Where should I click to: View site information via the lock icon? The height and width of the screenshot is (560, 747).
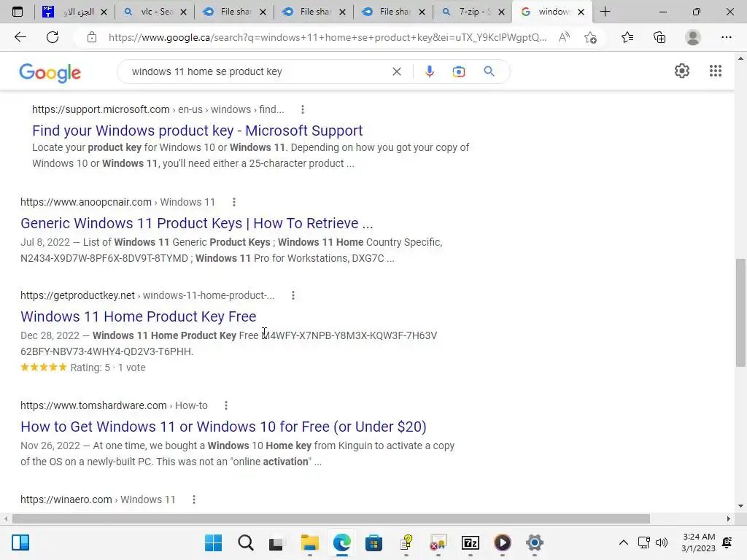pos(92,37)
